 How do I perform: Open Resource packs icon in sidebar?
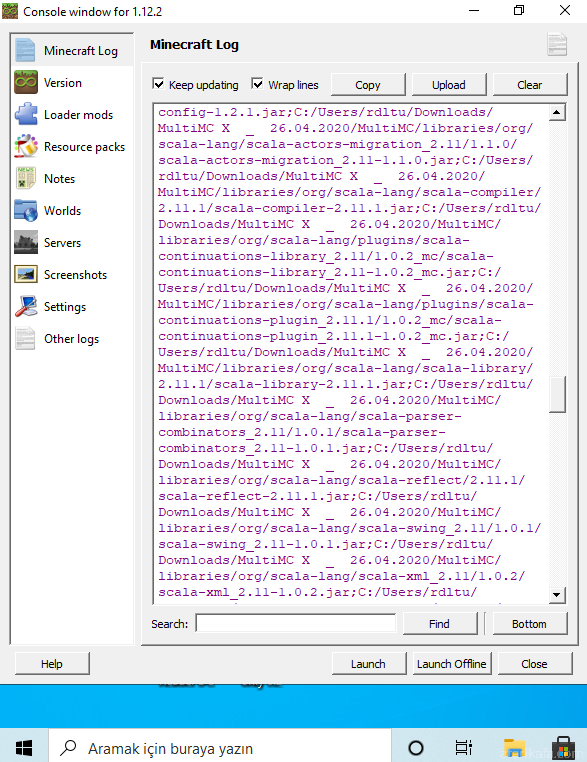pos(26,146)
